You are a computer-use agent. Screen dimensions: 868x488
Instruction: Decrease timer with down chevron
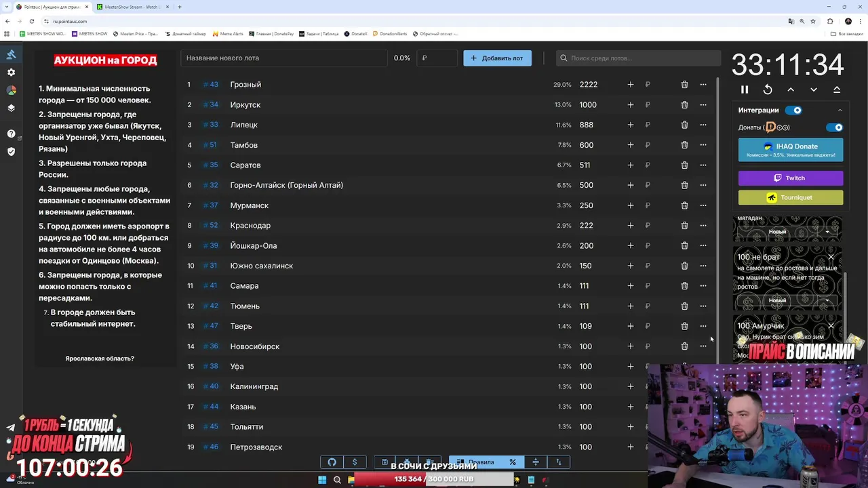(814, 89)
